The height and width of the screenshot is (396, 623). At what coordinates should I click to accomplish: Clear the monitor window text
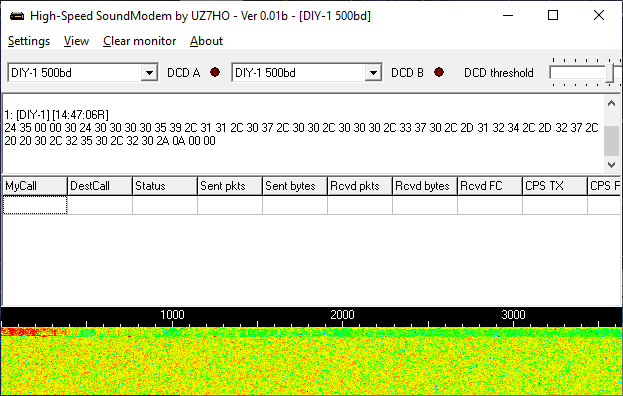(139, 41)
